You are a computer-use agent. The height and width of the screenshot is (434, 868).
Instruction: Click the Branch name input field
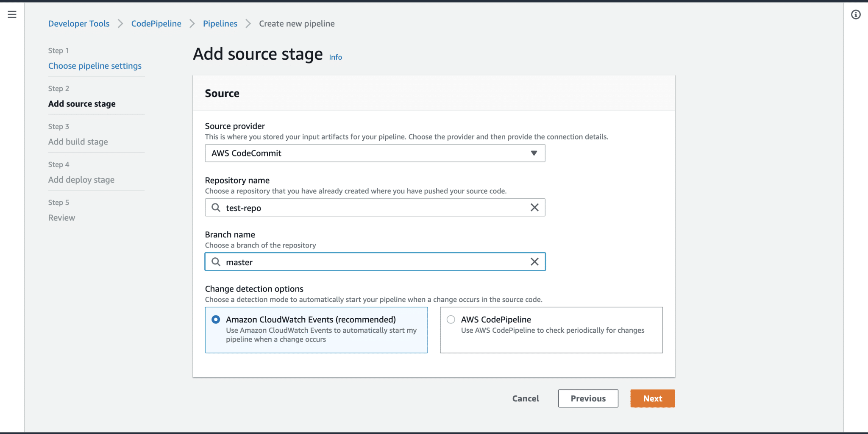point(373,262)
